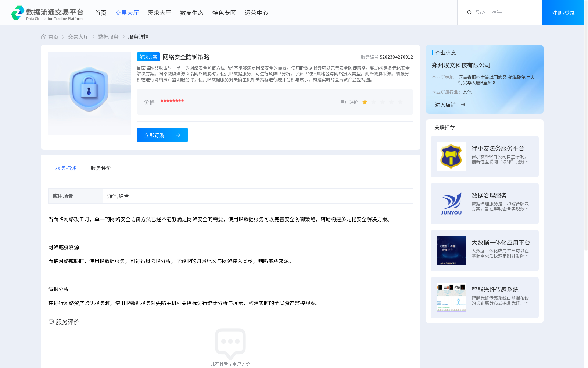The width and height of the screenshot is (588, 368).
Task: Click the 智能光纤传感系统 thumbnail image
Action: coord(451,298)
